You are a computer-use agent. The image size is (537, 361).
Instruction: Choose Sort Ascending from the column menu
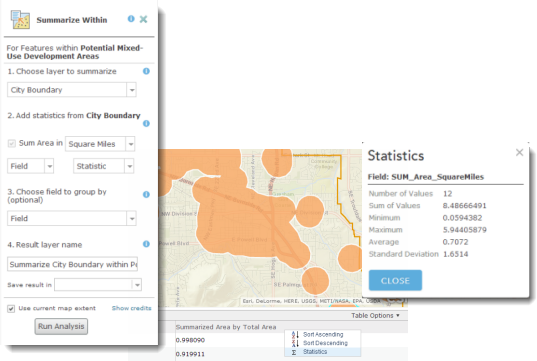pos(323,335)
